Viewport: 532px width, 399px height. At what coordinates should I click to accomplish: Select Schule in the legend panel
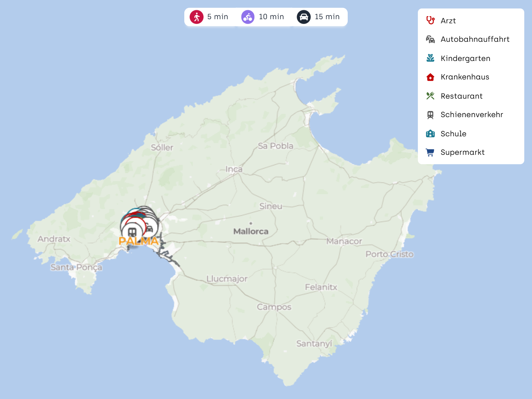[453, 134]
